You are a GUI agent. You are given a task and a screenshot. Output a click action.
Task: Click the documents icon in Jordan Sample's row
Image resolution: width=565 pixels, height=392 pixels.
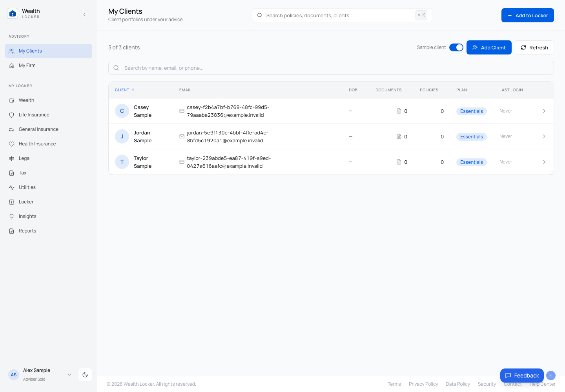[x=399, y=136]
